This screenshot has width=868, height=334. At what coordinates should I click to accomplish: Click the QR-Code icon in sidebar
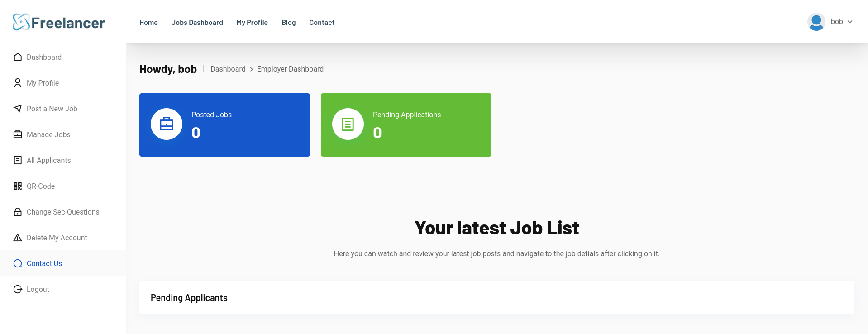click(x=18, y=186)
